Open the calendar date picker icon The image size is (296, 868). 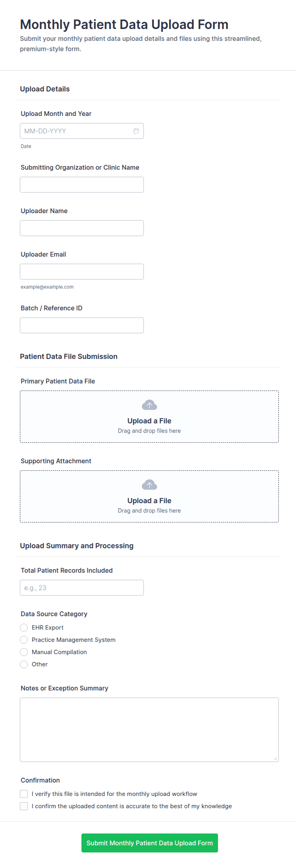[x=136, y=131]
